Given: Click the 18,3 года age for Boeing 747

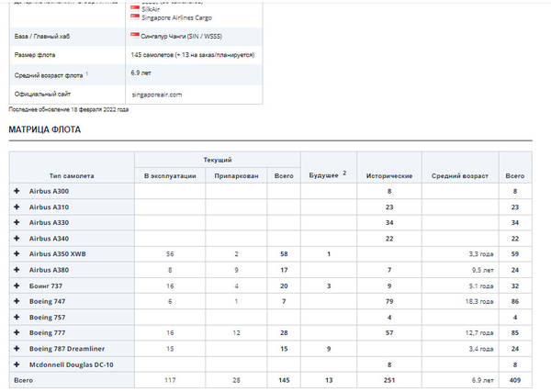Looking at the screenshot, I should [x=479, y=301].
